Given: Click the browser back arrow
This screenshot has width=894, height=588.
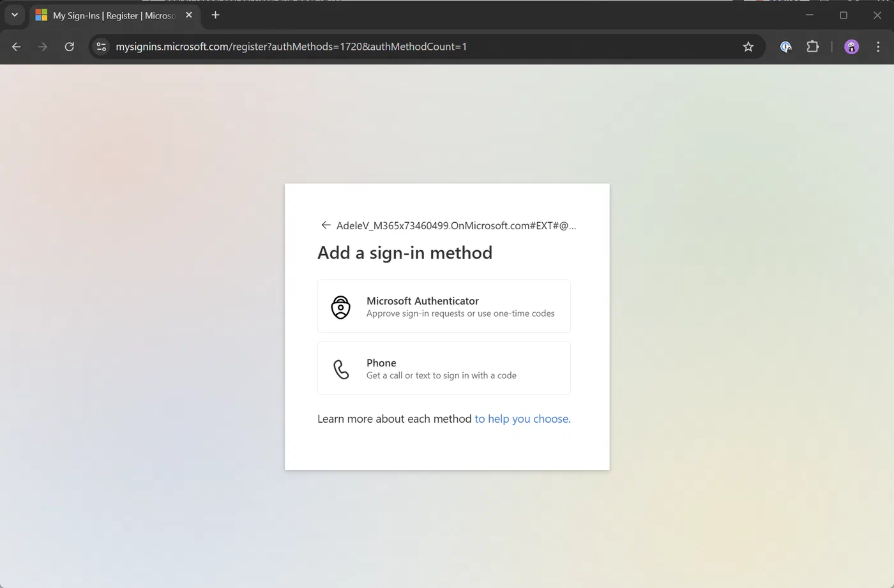Looking at the screenshot, I should [x=17, y=47].
